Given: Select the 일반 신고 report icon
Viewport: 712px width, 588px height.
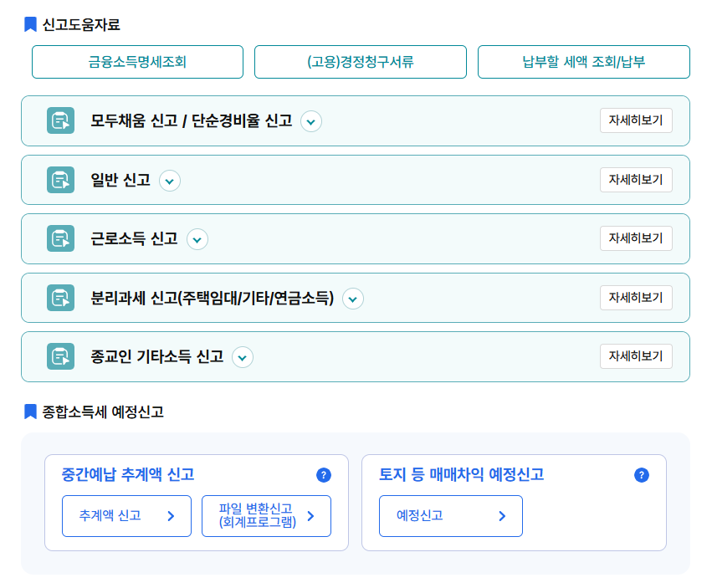Looking at the screenshot, I should click(x=59, y=180).
